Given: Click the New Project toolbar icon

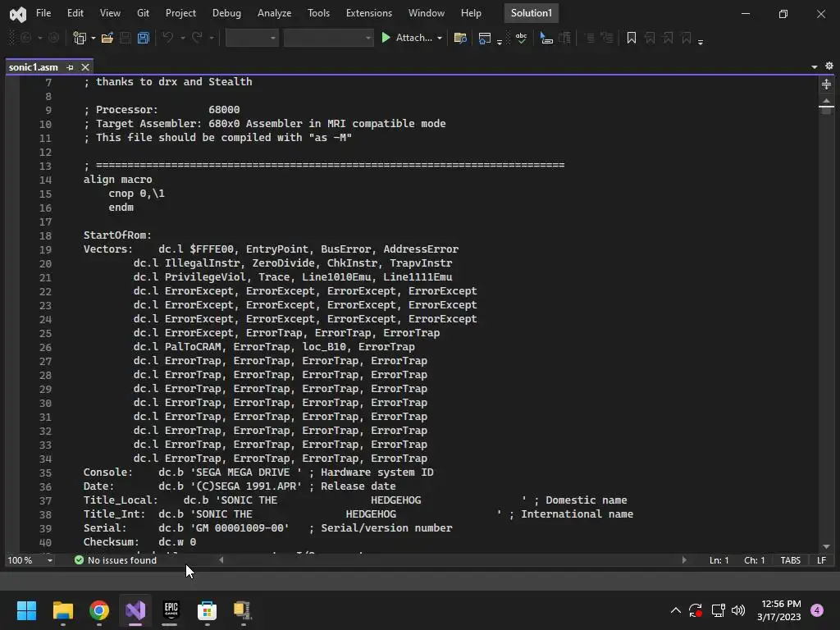Looking at the screenshot, I should [80, 38].
